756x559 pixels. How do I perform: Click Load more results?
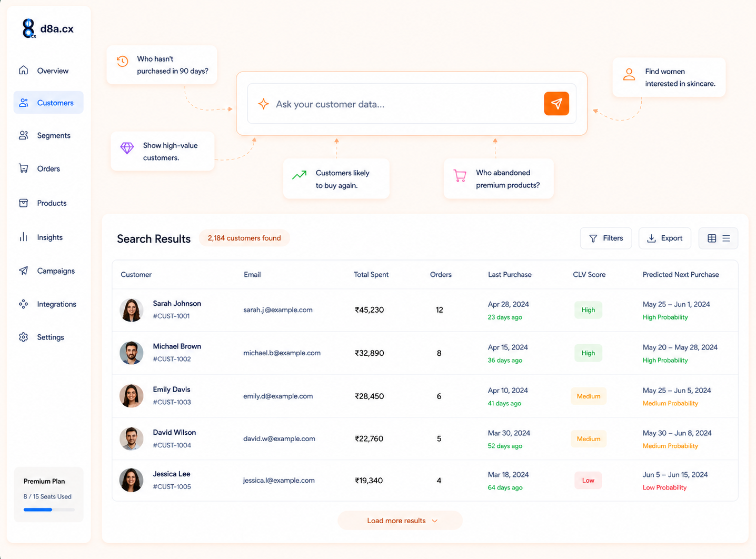click(400, 521)
